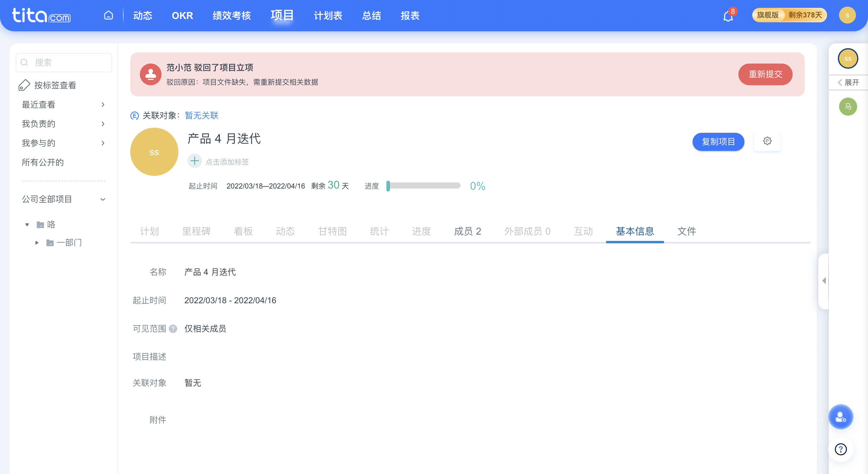Click the 旗舰版 剩余378天 badge
The width and height of the screenshot is (868, 474).
pos(789,15)
